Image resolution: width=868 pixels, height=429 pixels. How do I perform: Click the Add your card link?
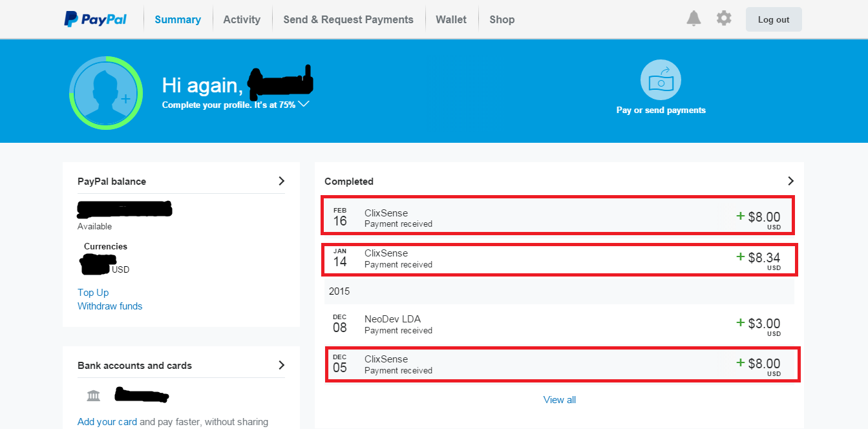click(107, 422)
